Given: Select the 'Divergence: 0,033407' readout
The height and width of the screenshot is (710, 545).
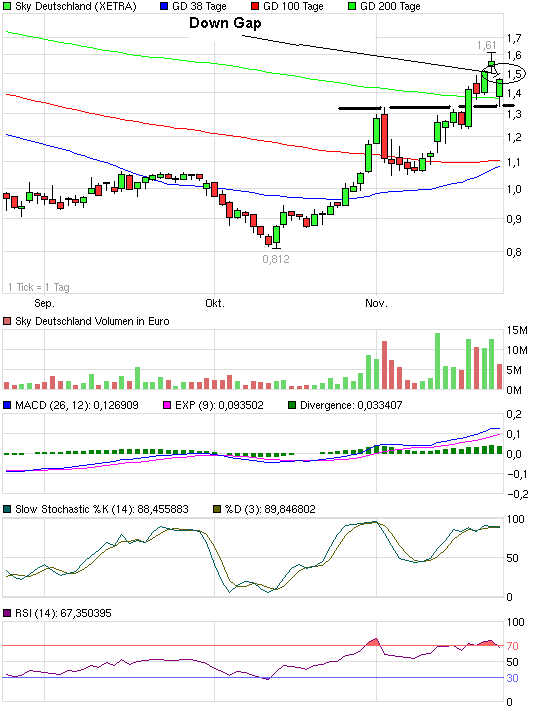Looking at the screenshot, I should pos(351,405).
